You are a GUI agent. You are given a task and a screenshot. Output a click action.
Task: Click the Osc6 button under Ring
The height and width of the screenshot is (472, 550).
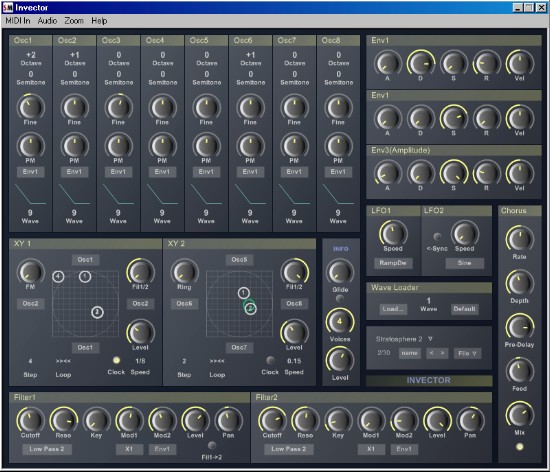185,304
